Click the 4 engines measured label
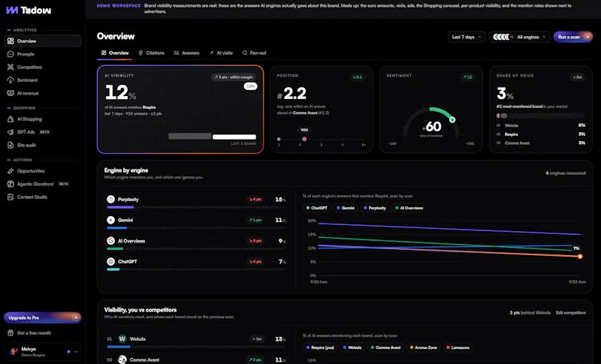Viewport: 601px width, 364px height. pyautogui.click(x=566, y=173)
